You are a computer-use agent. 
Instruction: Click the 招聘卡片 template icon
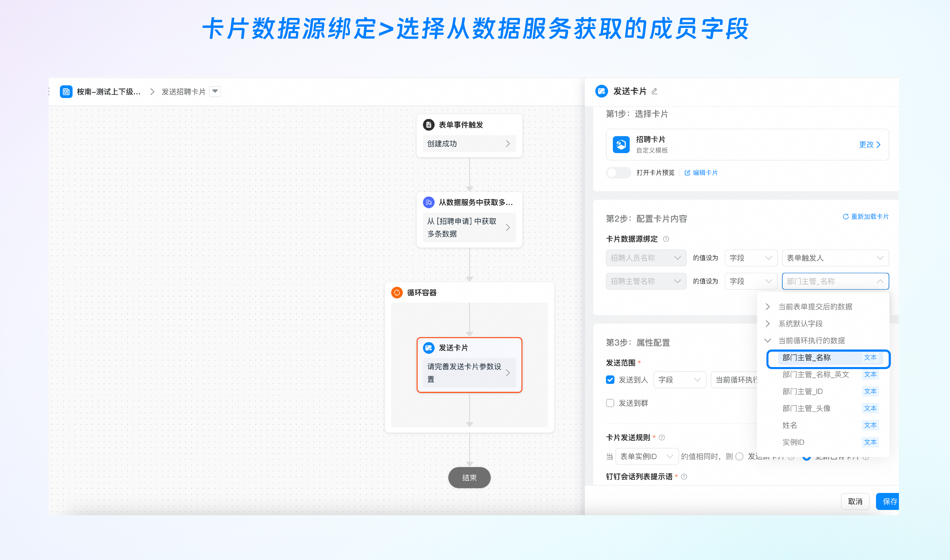[x=621, y=144]
